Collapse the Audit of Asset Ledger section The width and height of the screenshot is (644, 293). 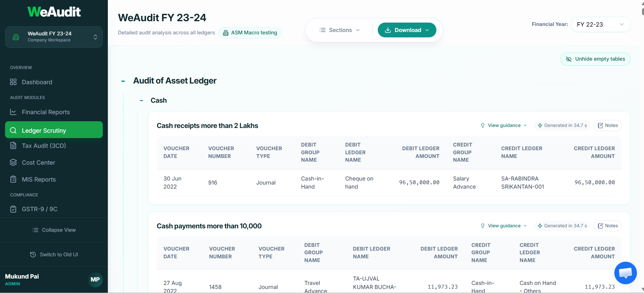click(123, 81)
